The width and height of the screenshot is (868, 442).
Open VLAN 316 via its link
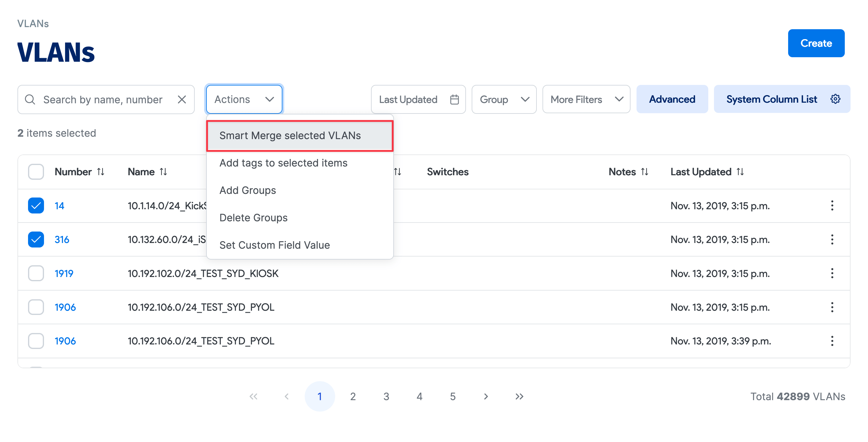tap(62, 239)
